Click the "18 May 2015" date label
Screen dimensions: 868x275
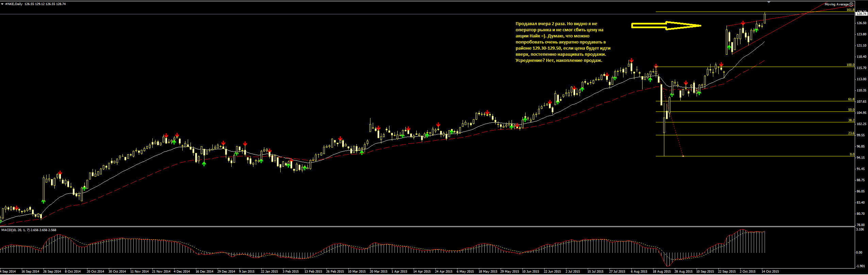click(488, 272)
